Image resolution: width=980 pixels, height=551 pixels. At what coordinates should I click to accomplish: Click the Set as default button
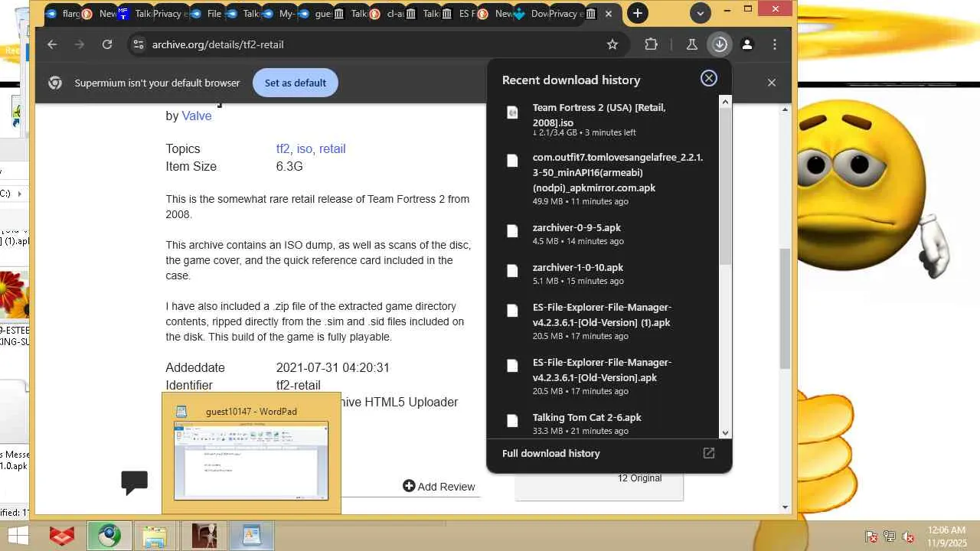coord(296,83)
